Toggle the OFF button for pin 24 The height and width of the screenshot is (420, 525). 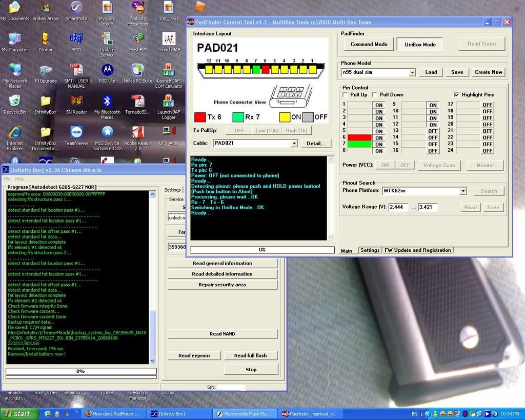[x=487, y=151]
